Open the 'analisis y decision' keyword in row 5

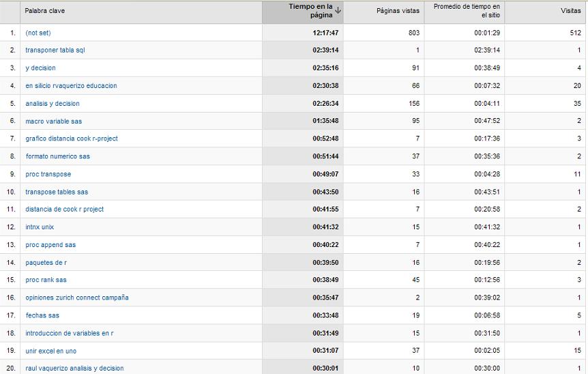53,104
